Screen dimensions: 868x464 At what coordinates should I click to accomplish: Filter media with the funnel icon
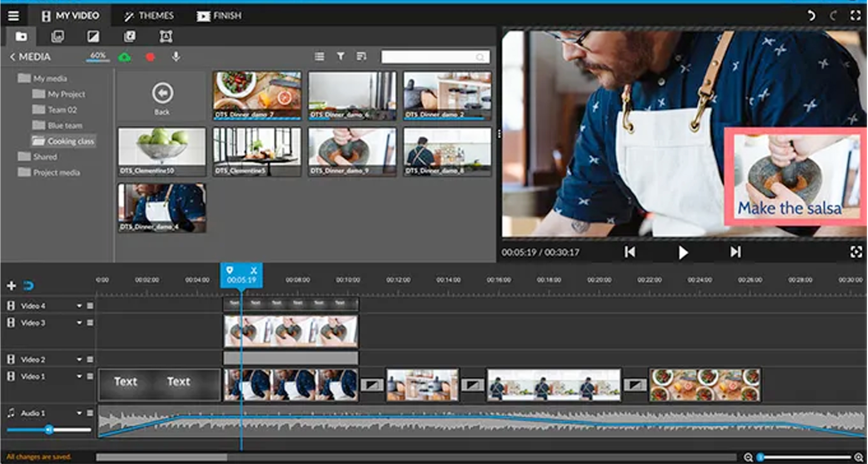340,56
